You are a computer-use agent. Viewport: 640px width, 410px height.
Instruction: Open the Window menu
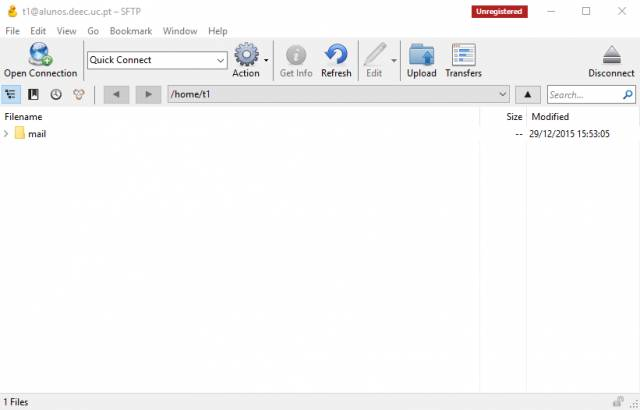click(x=180, y=31)
